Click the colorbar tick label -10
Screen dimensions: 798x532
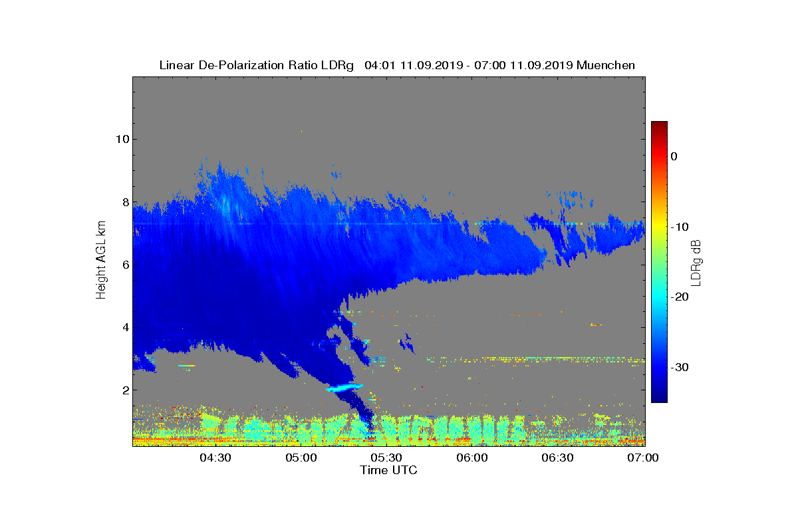678,227
